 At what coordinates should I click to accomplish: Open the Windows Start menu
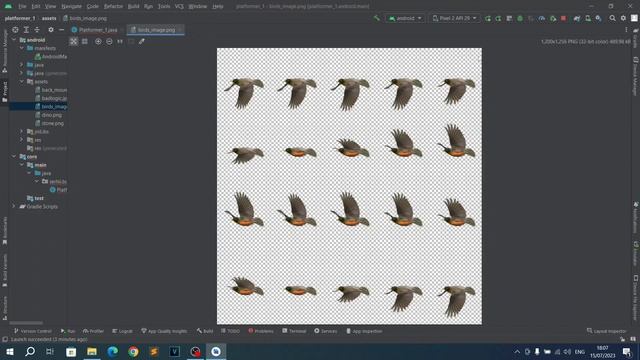[x=9, y=351]
